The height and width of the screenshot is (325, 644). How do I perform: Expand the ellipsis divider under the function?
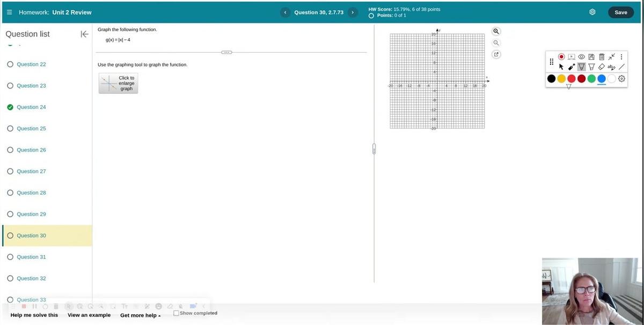point(226,52)
